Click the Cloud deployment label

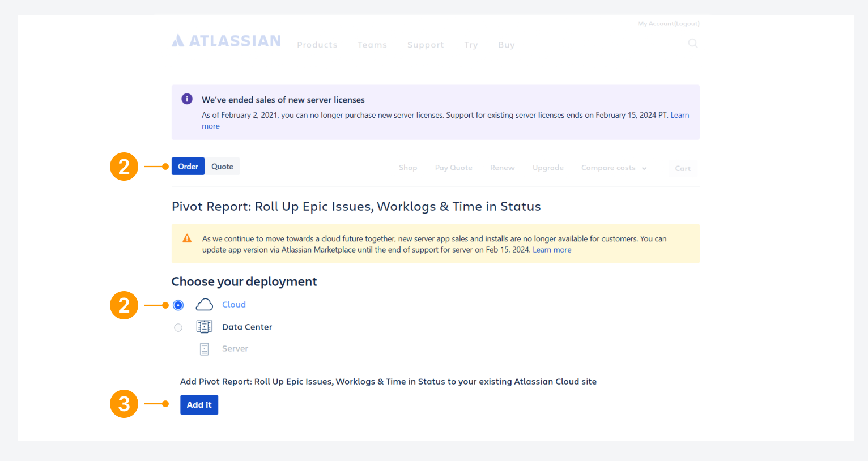coord(234,305)
